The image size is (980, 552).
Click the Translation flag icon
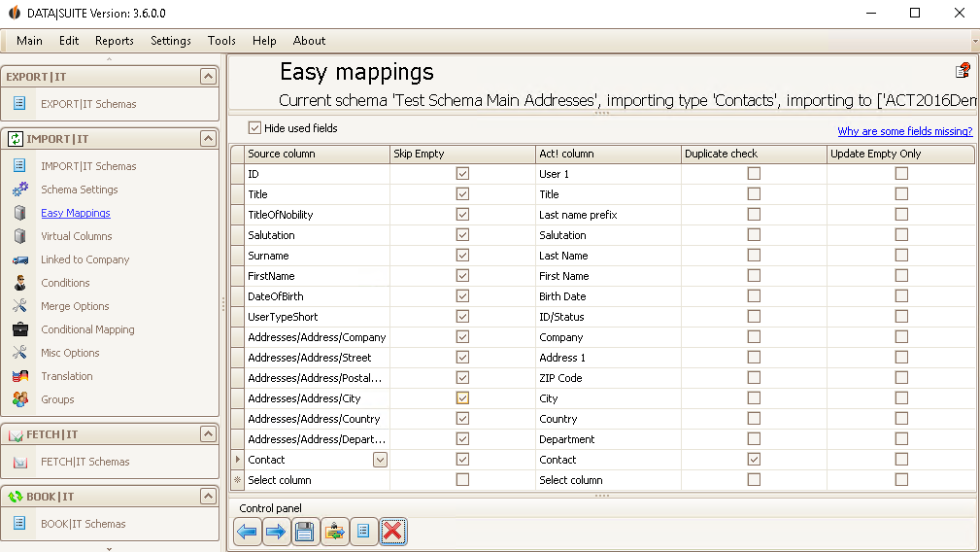pos(20,376)
